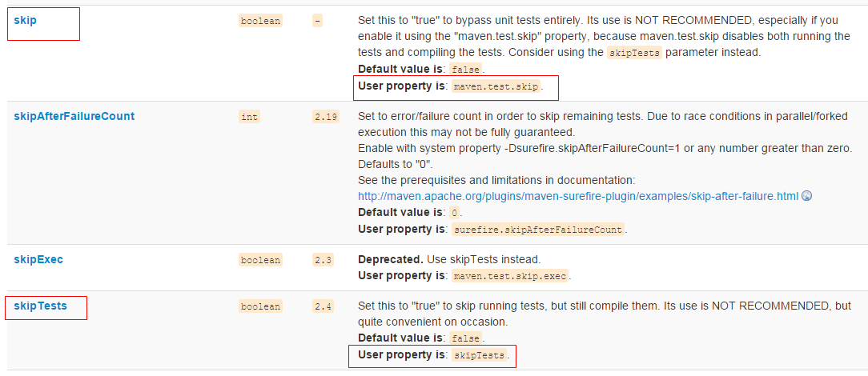Click int type cell in skipAfterFailureCount row
Image resolution: width=868 pixels, height=376 pixels.
click(x=250, y=117)
